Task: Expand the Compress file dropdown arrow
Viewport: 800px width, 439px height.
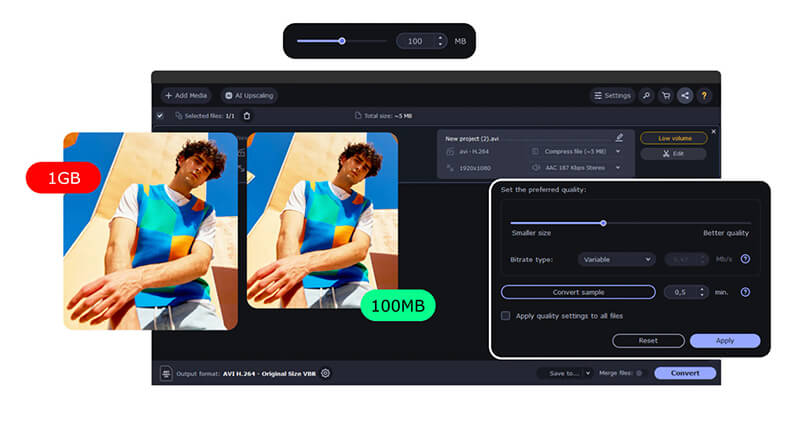Action: (x=618, y=152)
